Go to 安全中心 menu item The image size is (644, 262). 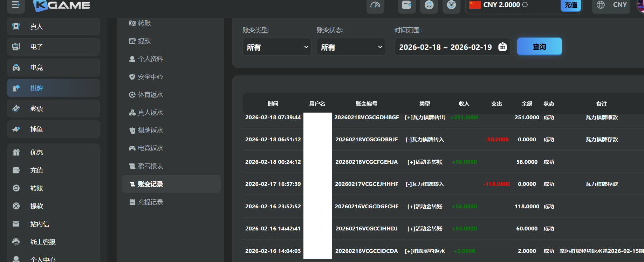click(x=150, y=77)
